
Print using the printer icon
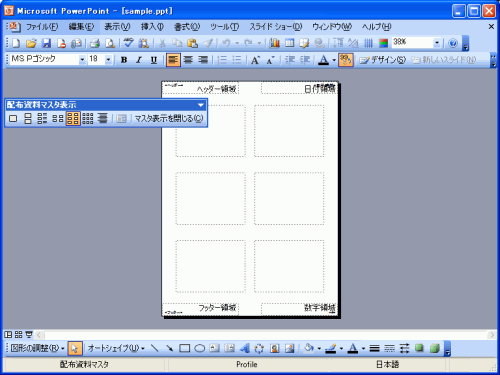pos(95,43)
